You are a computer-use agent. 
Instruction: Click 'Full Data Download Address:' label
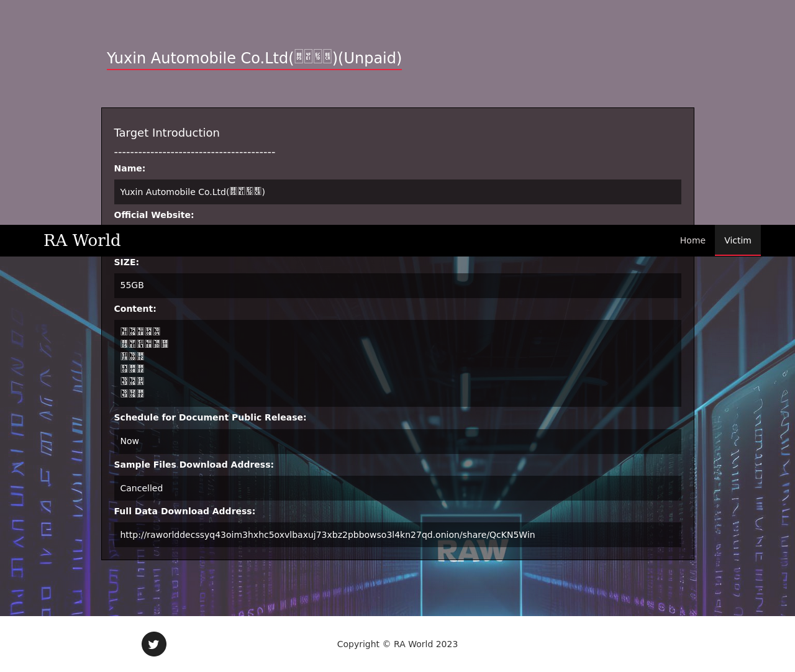(x=184, y=511)
